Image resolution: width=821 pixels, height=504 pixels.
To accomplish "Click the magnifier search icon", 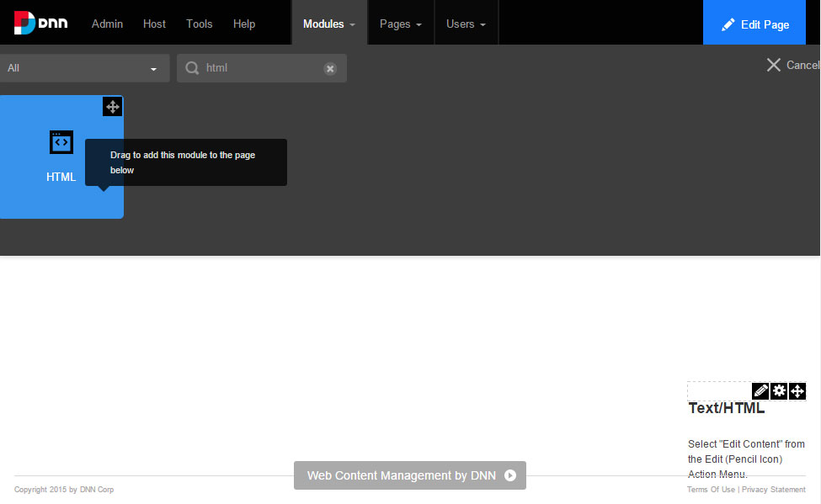I will tap(192, 68).
